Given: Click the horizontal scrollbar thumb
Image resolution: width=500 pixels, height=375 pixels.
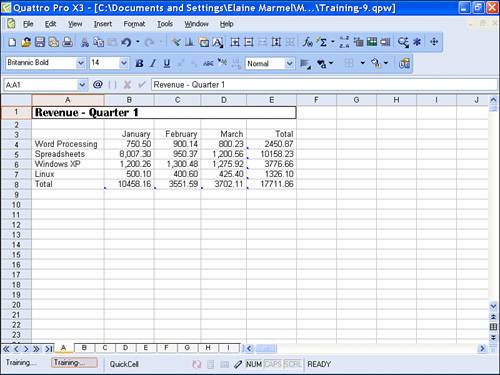Looking at the screenshot, I should click(266, 349).
